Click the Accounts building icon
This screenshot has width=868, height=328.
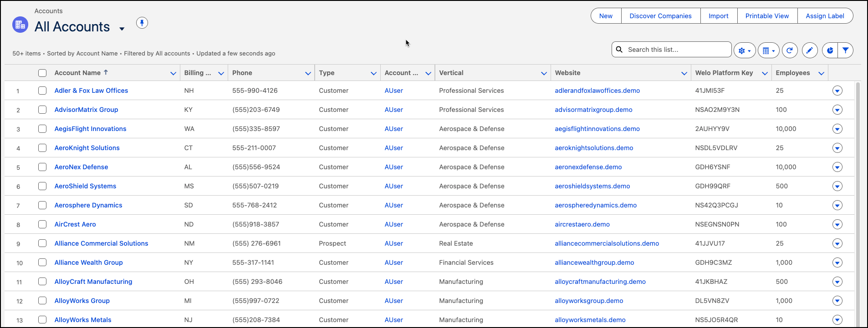click(20, 25)
